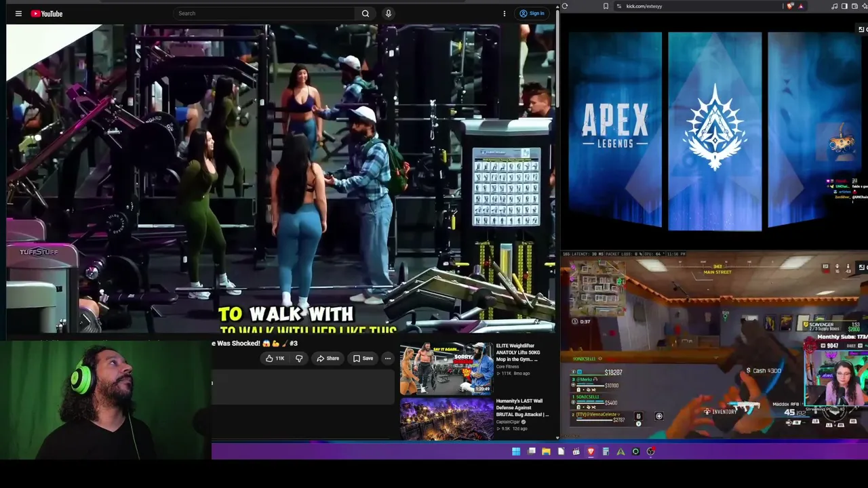The image size is (868, 488).
Task: Open the green triangle app in taskbar
Action: [620, 451]
